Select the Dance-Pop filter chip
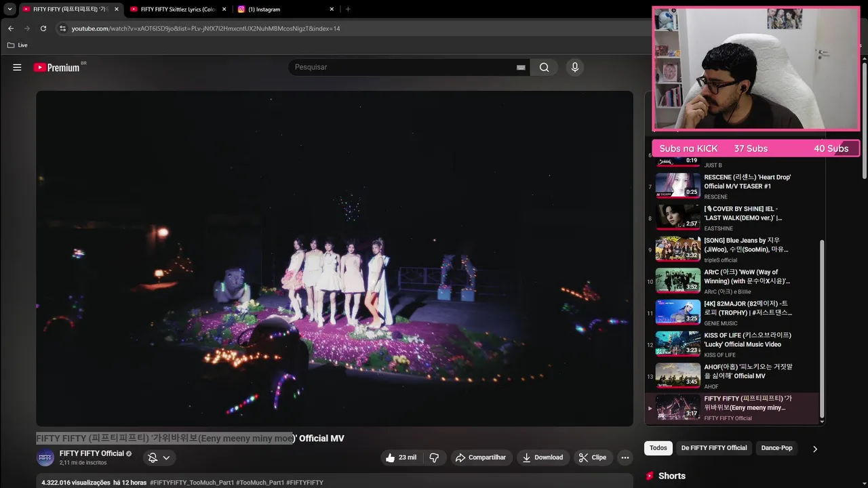The image size is (868, 488). pos(776,448)
